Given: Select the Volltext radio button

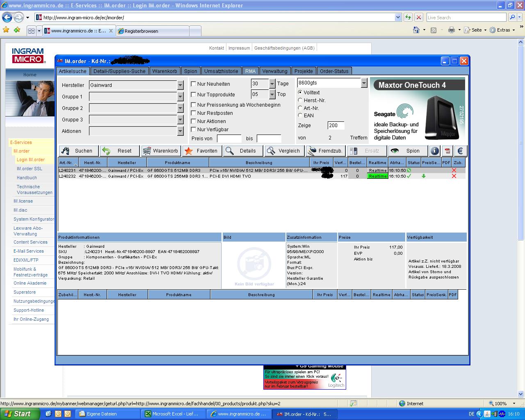Looking at the screenshot, I should 300,92.
